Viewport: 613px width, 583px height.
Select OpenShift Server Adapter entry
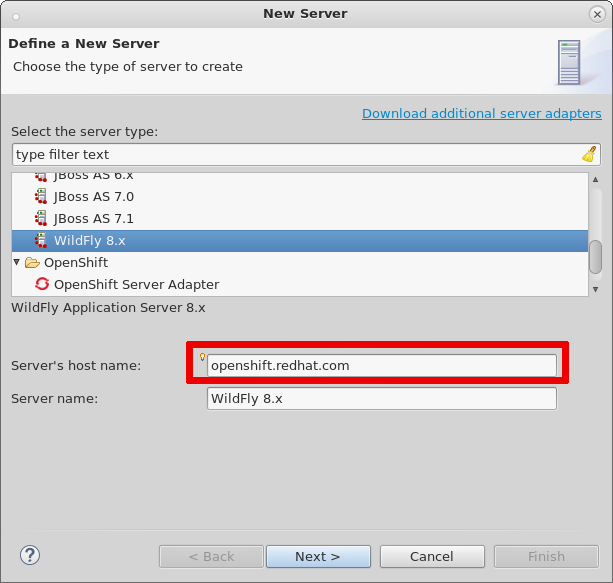[300, 284]
